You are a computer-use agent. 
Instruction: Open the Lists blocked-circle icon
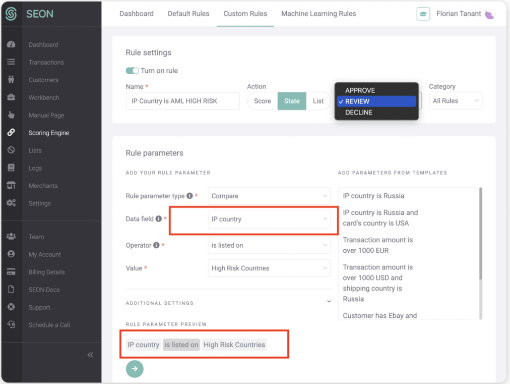11,150
